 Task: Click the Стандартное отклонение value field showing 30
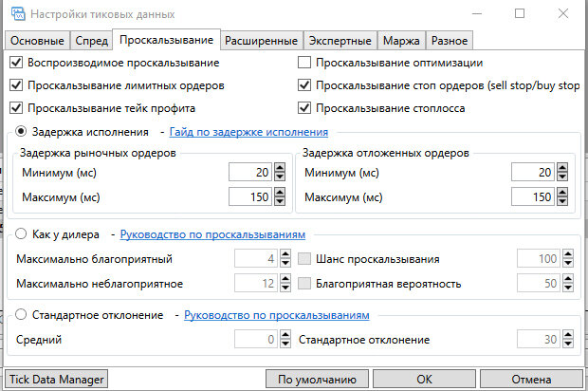(539, 339)
